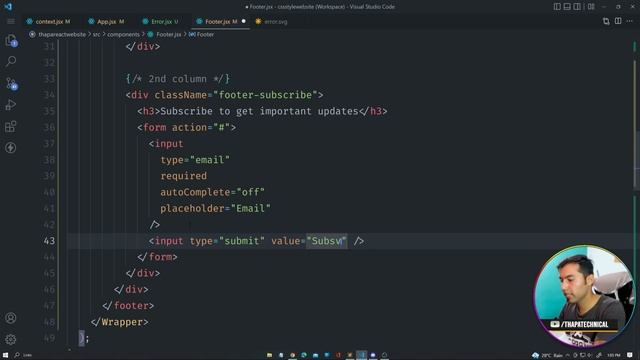The width and height of the screenshot is (640, 360).
Task: Toggle the bottom panel layout icon
Action: [567, 7]
